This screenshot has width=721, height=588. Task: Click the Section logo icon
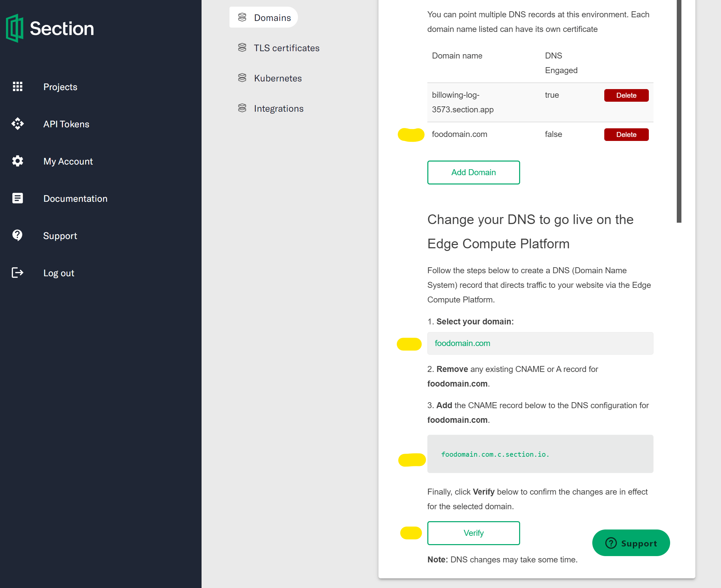[x=15, y=28]
